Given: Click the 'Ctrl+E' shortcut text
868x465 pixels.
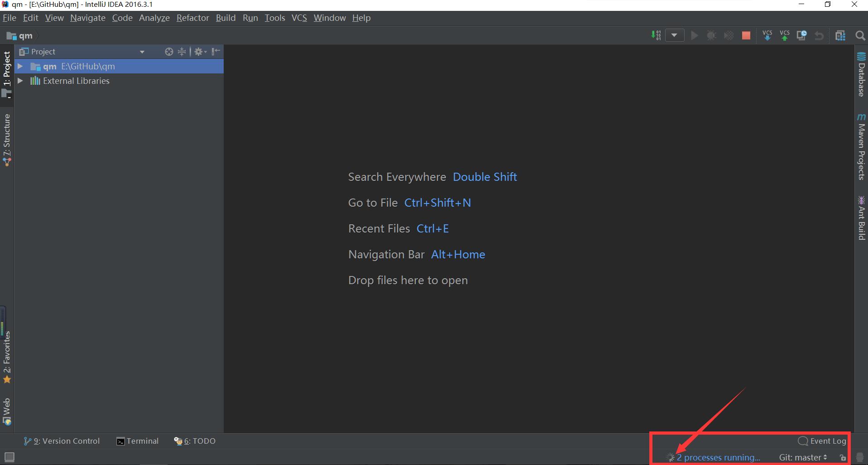Looking at the screenshot, I should point(432,228).
